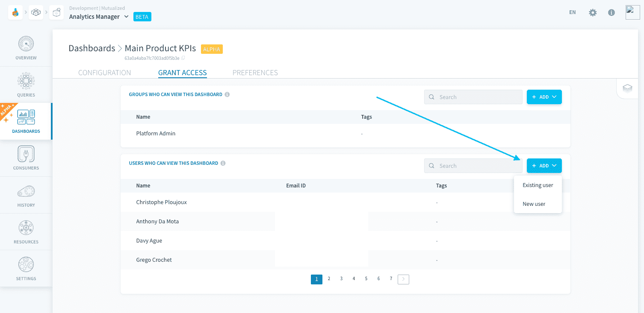Select the Anthony Da Mota user row
This screenshot has width=644, height=313.
coord(346,222)
